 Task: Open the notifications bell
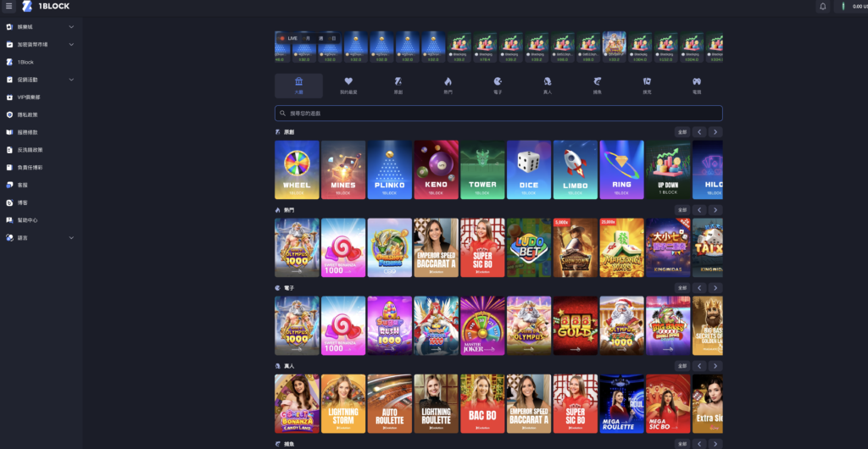822,7
